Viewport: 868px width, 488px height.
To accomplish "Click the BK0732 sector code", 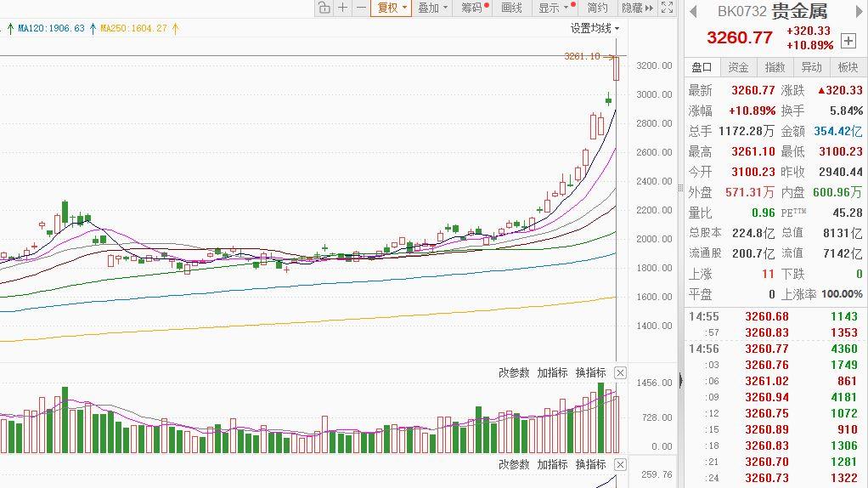I will pyautogui.click(x=741, y=11).
